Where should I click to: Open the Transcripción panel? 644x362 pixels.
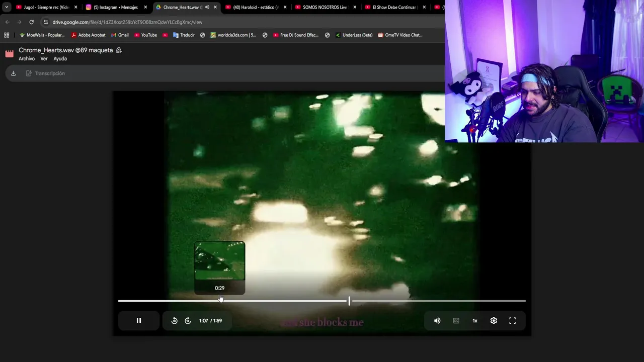pyautogui.click(x=45, y=73)
